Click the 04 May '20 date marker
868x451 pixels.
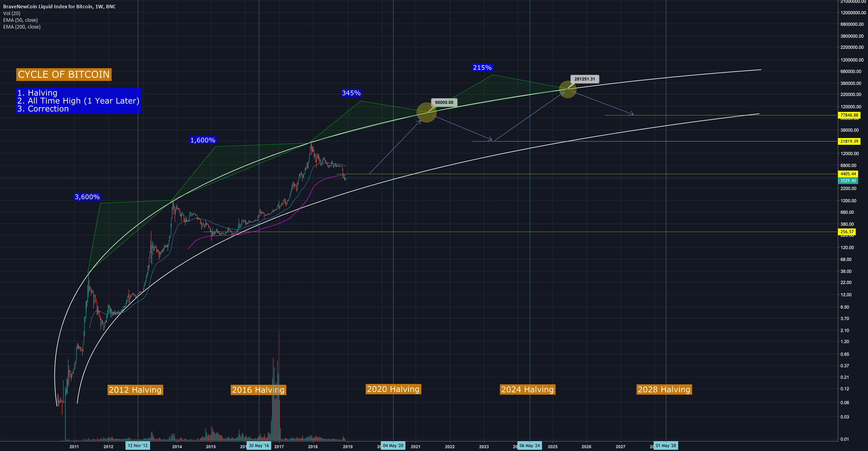click(393, 445)
